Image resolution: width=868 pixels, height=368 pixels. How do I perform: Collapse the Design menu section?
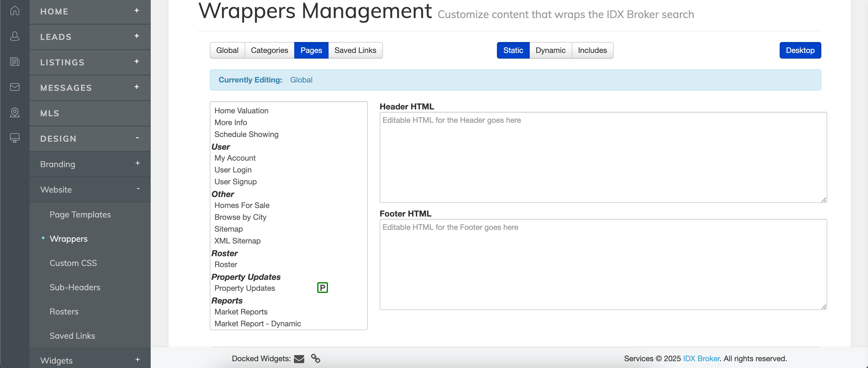(x=137, y=138)
